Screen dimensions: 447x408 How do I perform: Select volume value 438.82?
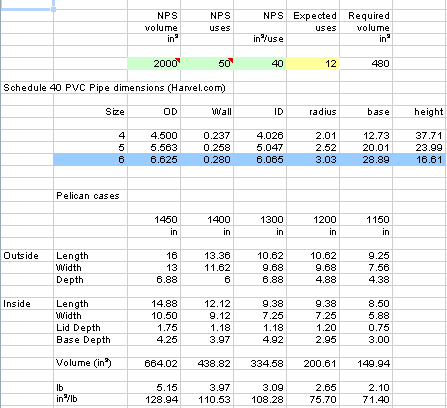[214, 364]
